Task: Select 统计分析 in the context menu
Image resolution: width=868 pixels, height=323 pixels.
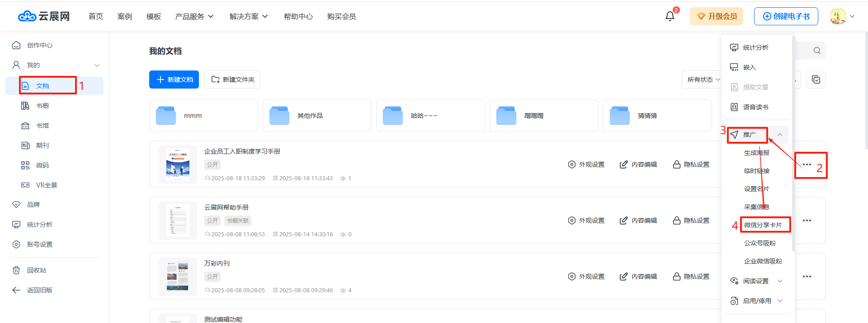Action: coord(755,47)
